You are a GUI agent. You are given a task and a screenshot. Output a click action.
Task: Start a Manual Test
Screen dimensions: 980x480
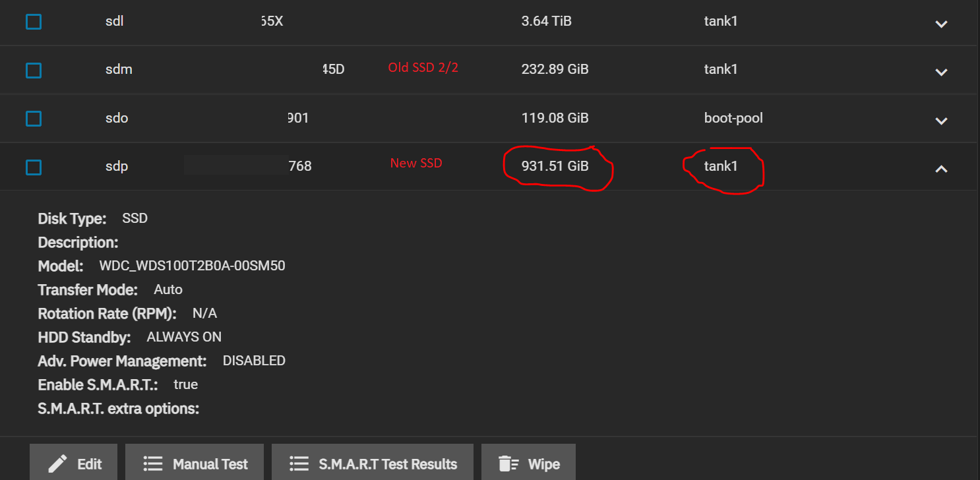195,464
